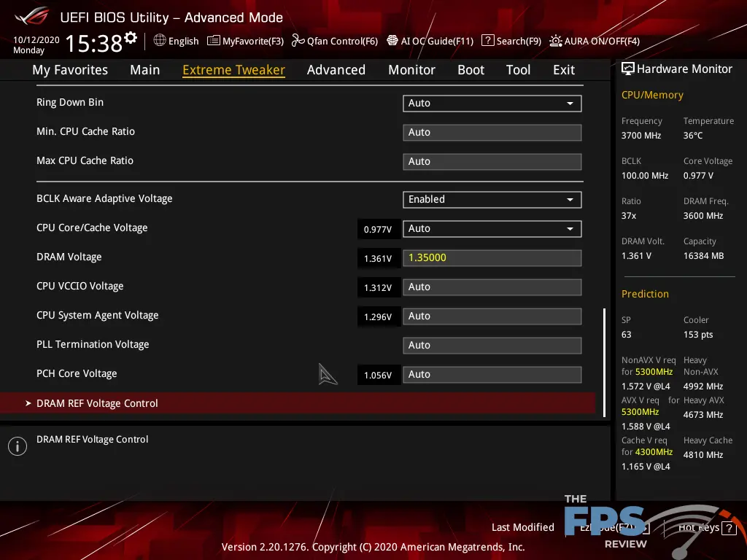Click the 1.361V DRAM voltage reading

pyautogui.click(x=378, y=259)
